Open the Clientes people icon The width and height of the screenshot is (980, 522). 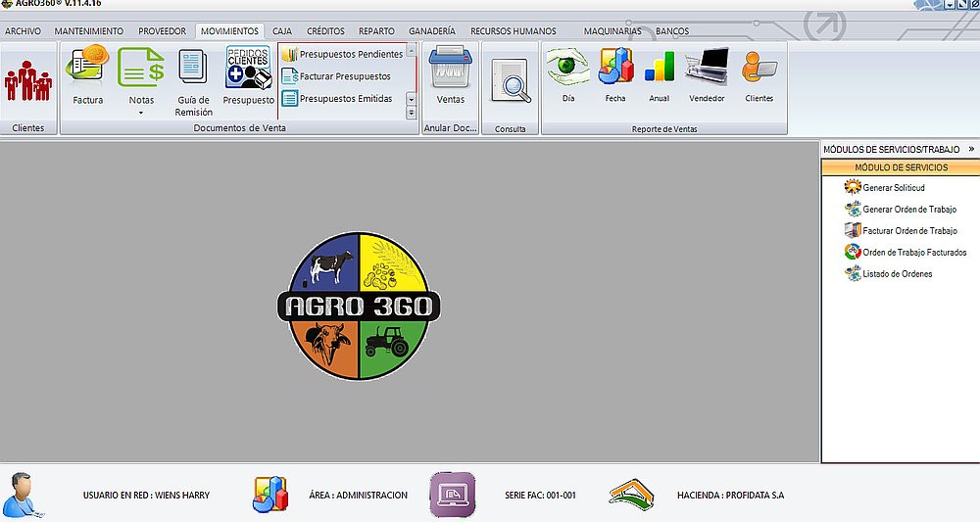click(27, 81)
